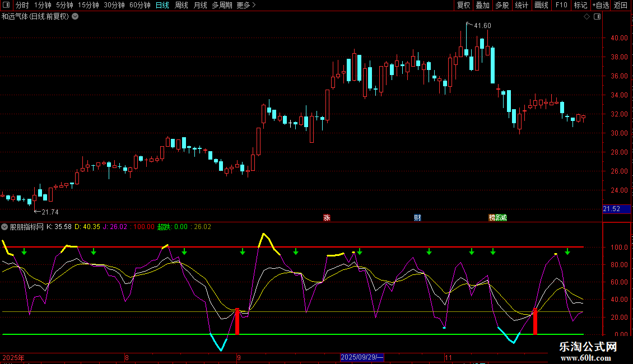Image resolution: width=633 pixels, height=364 pixels.
Task: Click the 榜跌减 event marker
Action: (497, 218)
